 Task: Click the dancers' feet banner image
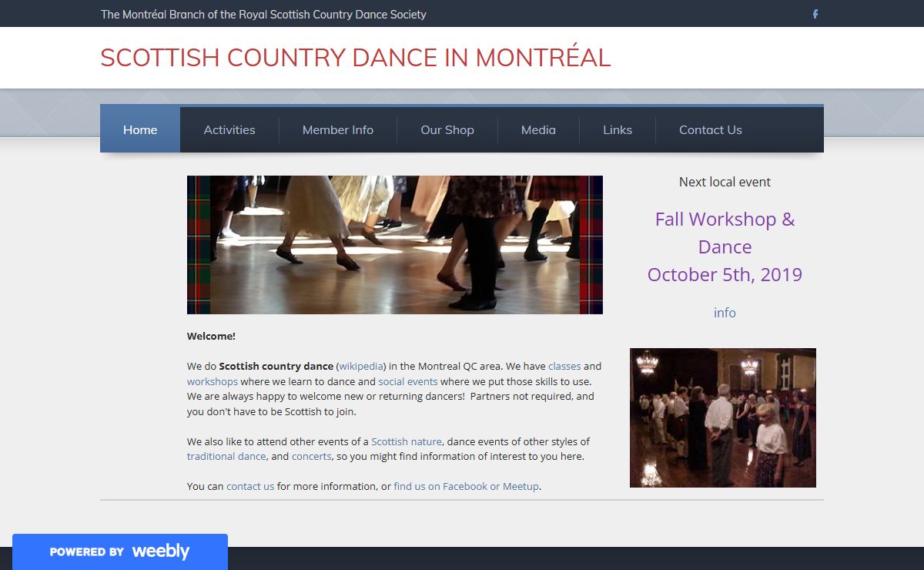point(395,245)
